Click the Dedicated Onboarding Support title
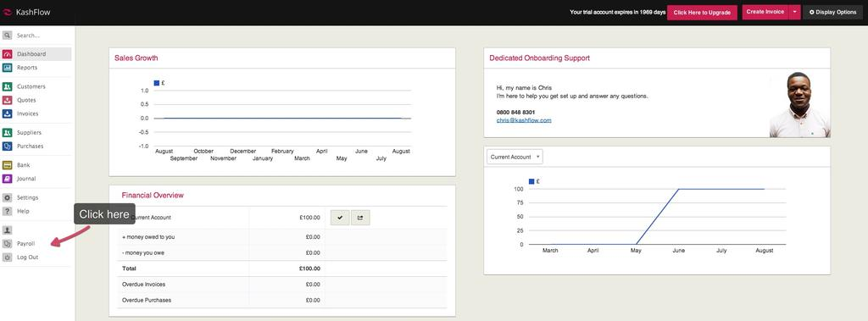This screenshot has height=321, width=868. click(539, 58)
